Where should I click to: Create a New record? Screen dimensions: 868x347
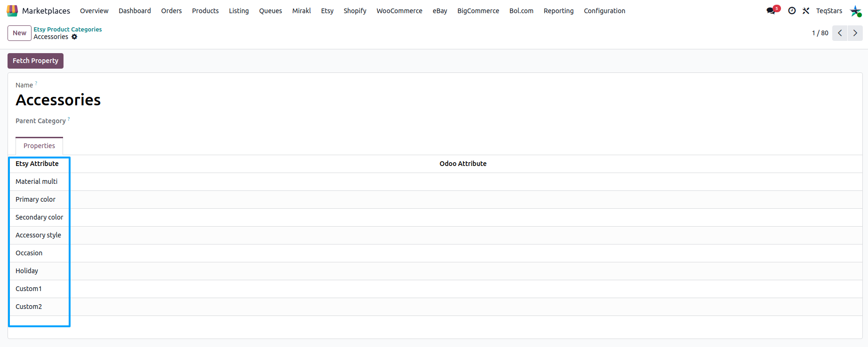[x=19, y=33]
